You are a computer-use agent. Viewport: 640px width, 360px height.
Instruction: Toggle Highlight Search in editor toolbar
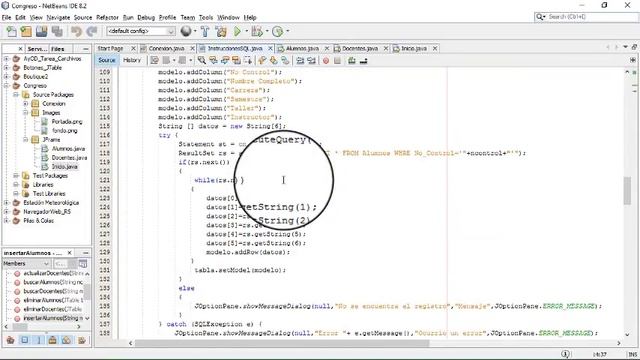[236, 60]
